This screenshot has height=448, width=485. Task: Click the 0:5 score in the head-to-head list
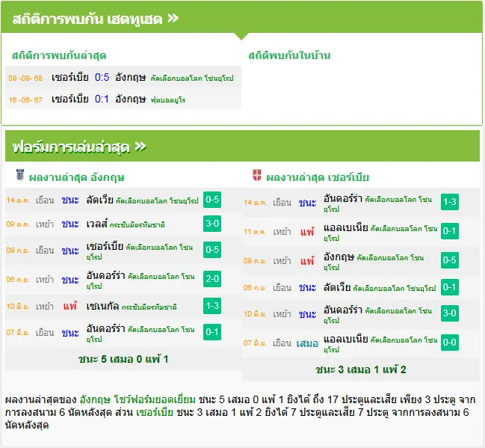click(x=102, y=77)
